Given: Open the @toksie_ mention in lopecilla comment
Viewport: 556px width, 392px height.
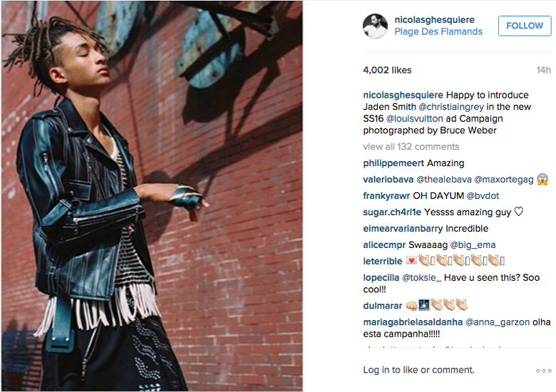Looking at the screenshot, I should pos(421,277).
